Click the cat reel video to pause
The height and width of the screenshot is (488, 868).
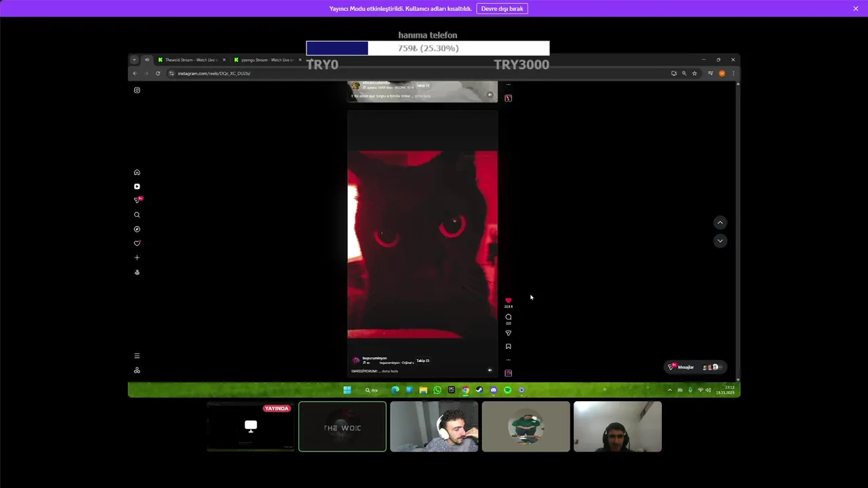pyautogui.click(x=422, y=244)
